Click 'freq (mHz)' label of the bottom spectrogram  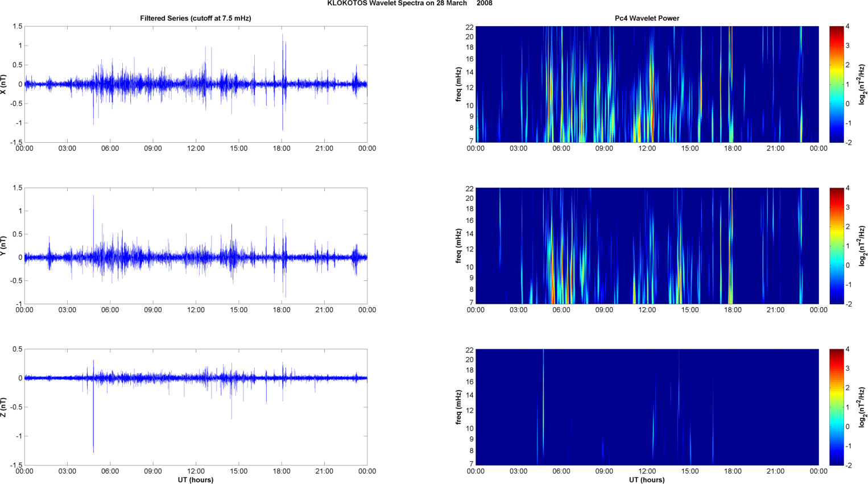(458, 407)
